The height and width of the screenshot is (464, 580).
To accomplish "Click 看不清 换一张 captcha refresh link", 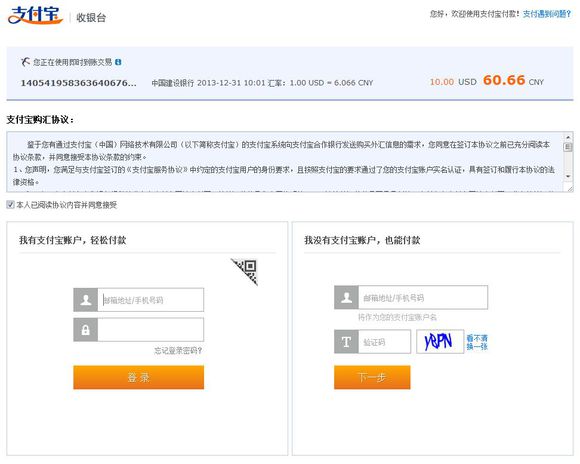I will click(x=477, y=342).
